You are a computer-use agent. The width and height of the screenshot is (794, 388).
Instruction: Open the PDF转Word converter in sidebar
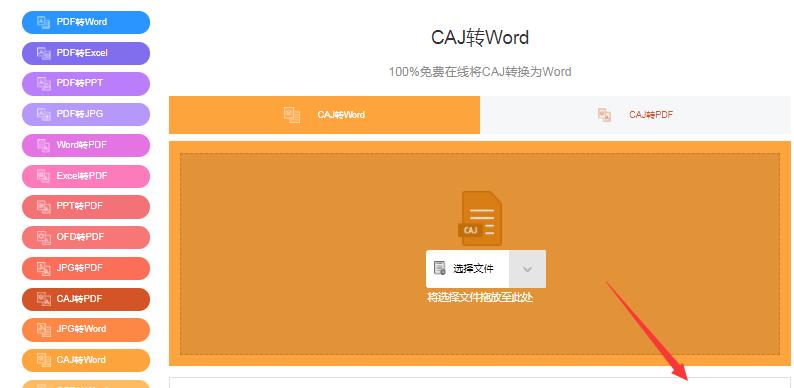click(x=86, y=22)
